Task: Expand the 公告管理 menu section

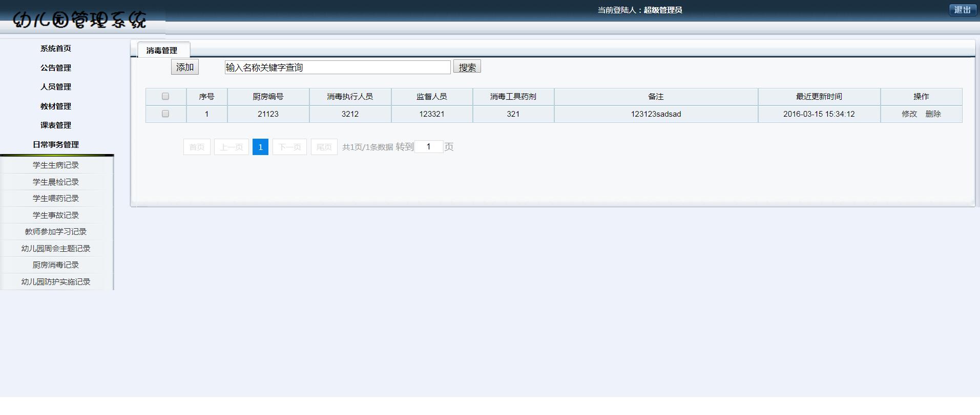Action: click(x=56, y=68)
